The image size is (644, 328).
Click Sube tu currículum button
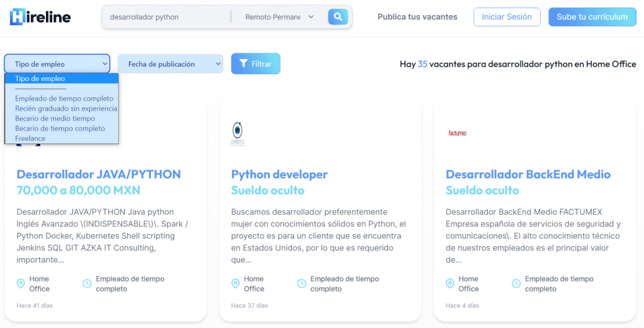592,17
